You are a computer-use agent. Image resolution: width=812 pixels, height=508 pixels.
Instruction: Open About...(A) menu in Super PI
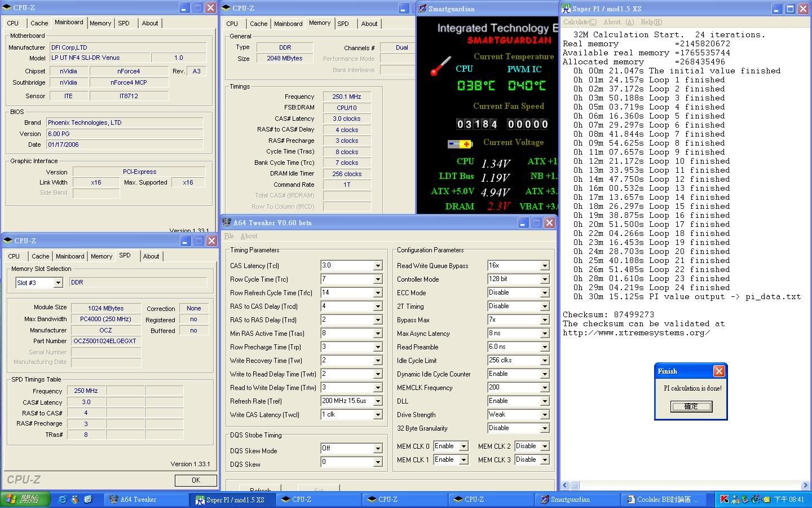(x=619, y=22)
